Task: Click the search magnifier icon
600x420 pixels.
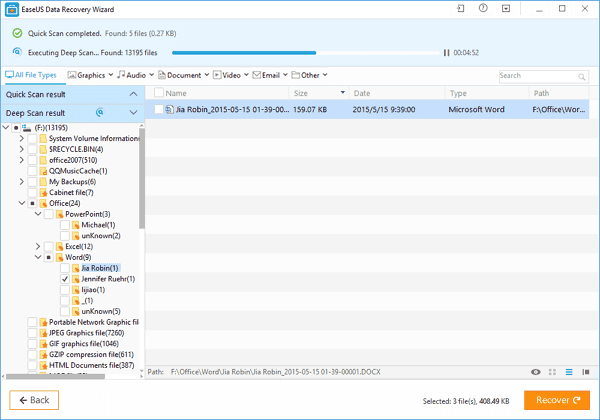Action: [582, 77]
